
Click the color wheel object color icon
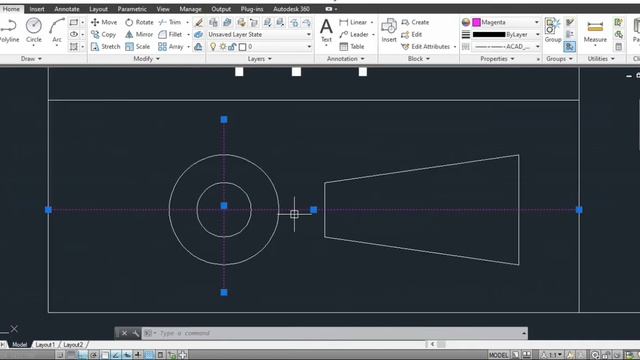(466, 22)
